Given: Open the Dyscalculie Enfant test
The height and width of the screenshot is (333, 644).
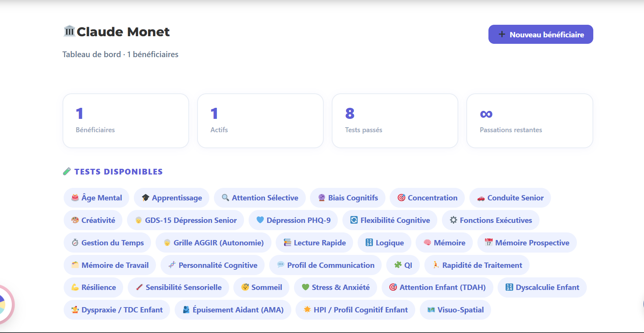Looking at the screenshot, I should tap(542, 287).
